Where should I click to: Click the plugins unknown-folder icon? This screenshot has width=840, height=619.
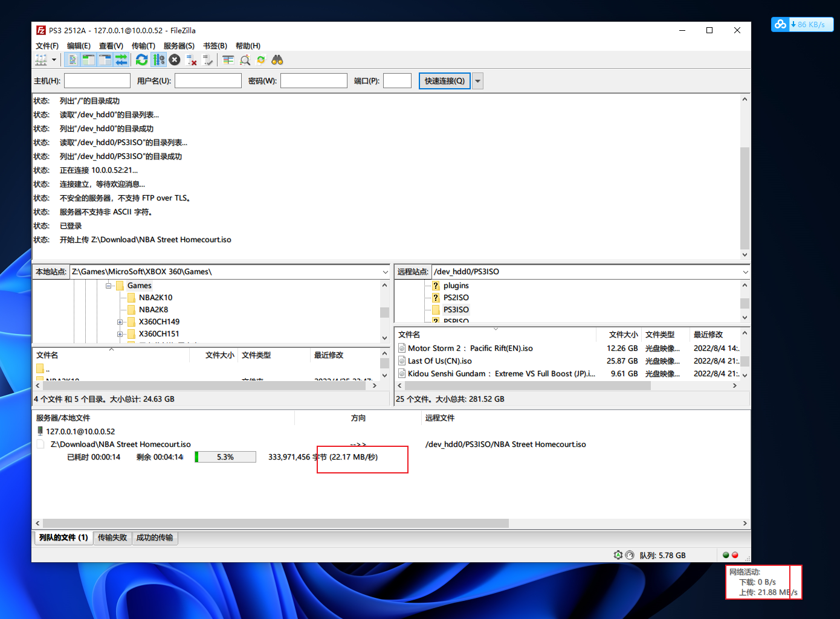[436, 286]
